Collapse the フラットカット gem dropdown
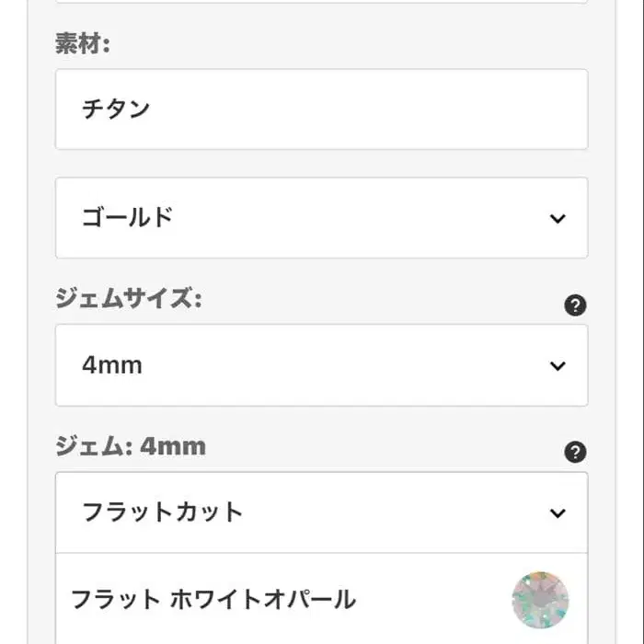This screenshot has width=644, height=644. [321, 512]
